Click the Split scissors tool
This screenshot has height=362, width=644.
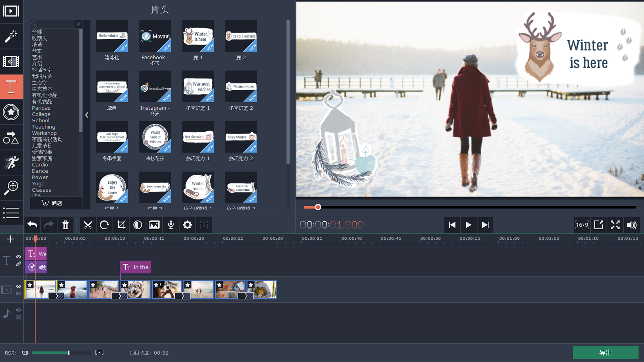[88, 225]
